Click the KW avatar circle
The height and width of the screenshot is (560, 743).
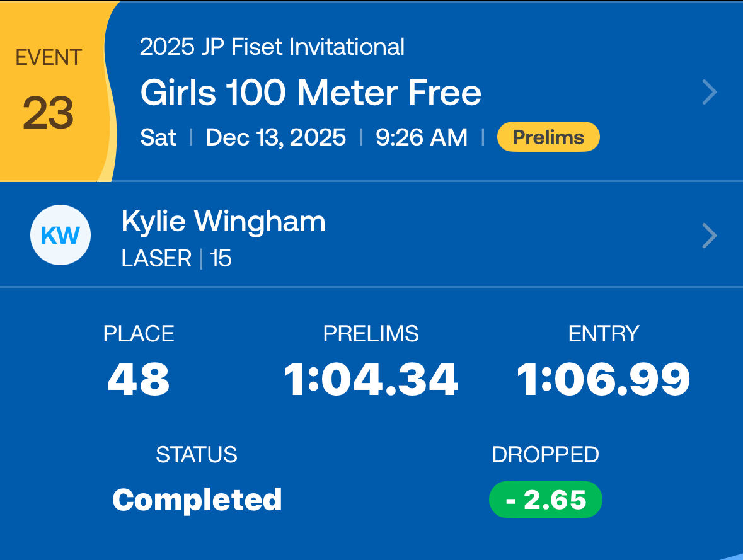click(60, 236)
